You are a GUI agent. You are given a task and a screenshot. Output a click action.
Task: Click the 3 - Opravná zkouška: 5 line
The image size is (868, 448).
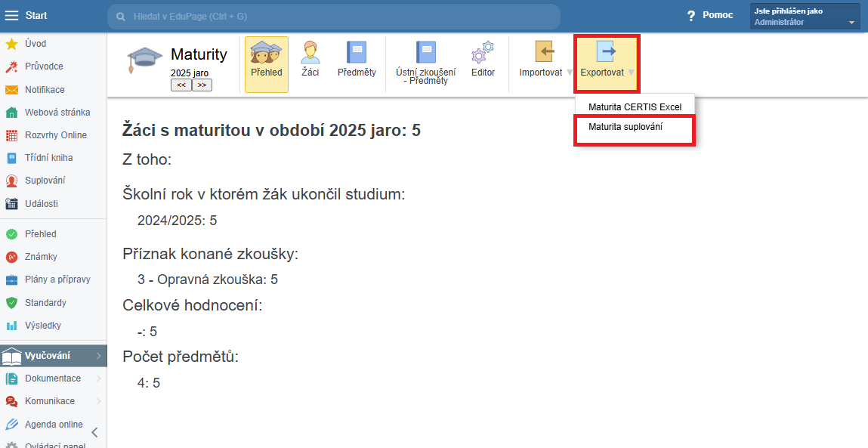pos(208,280)
